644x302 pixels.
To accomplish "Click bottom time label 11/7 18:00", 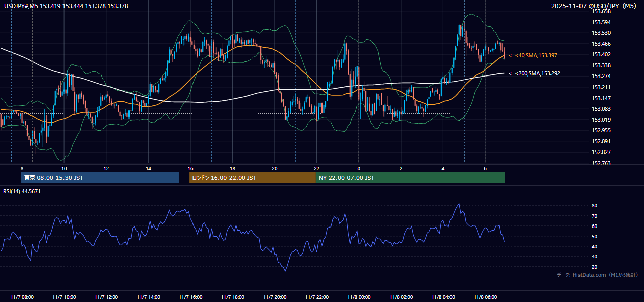I will (x=232, y=297).
